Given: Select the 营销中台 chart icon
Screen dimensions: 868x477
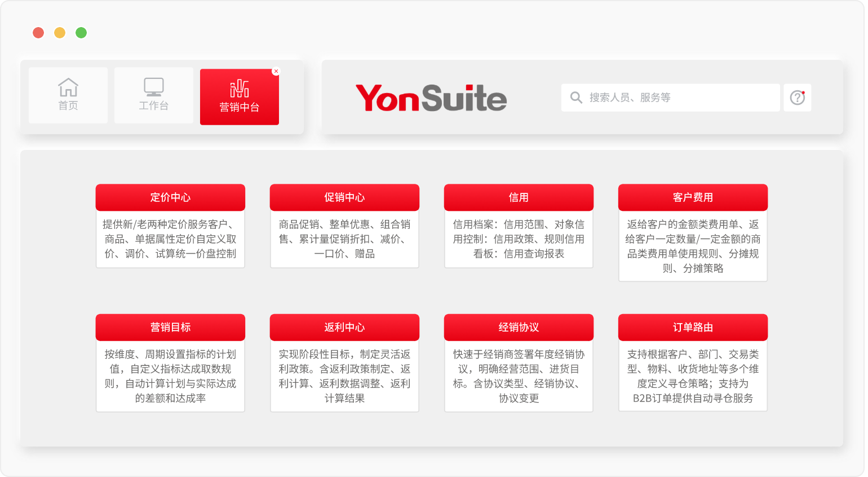Looking at the screenshot, I should point(239,89).
